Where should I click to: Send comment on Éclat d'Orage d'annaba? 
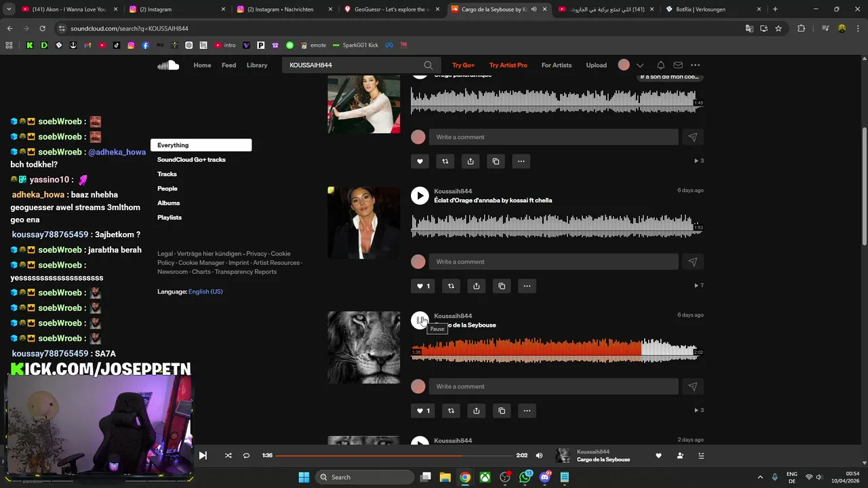pyautogui.click(x=692, y=262)
